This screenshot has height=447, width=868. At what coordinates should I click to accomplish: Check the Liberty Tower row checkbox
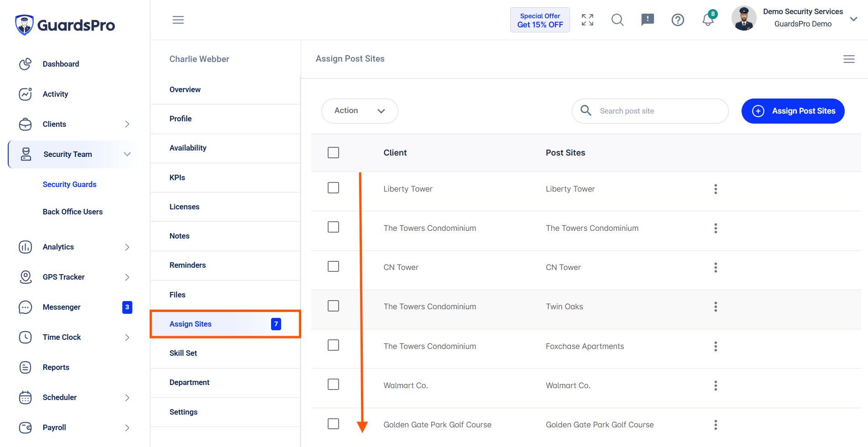(334, 188)
